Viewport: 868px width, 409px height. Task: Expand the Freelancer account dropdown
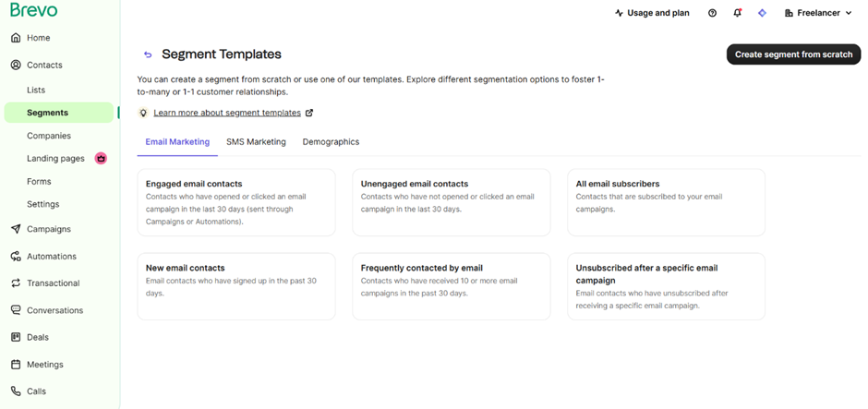pyautogui.click(x=818, y=13)
